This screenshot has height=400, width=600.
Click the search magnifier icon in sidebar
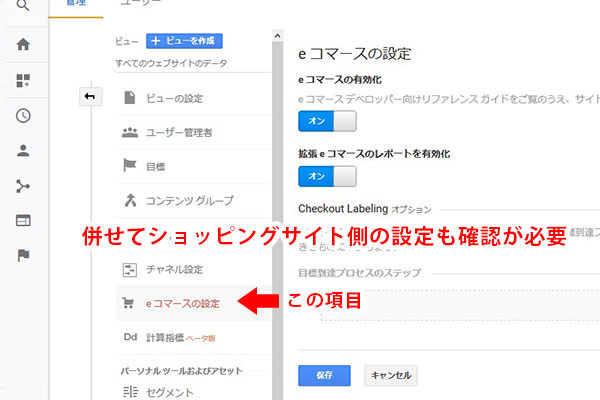coord(23,7)
